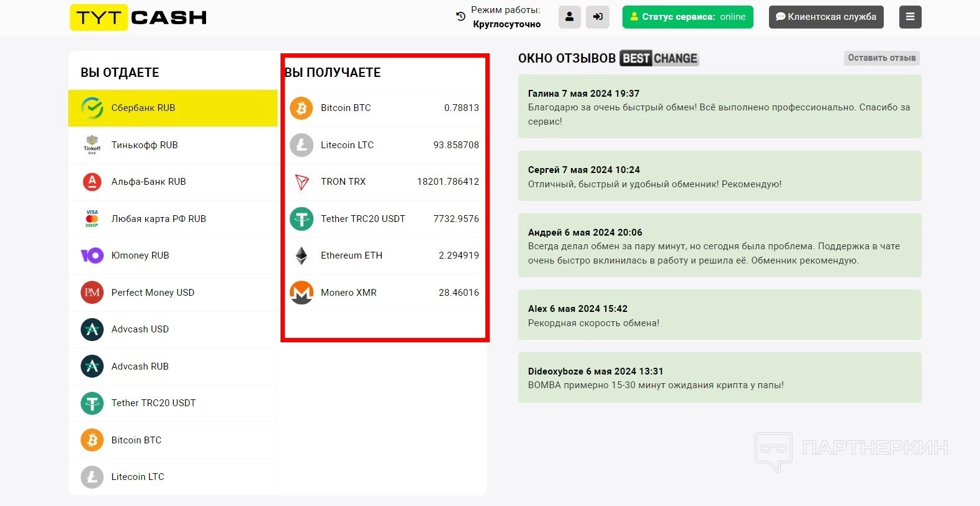Click the Tinkoff bank logo icon
The height and width of the screenshot is (506, 980).
click(92, 144)
